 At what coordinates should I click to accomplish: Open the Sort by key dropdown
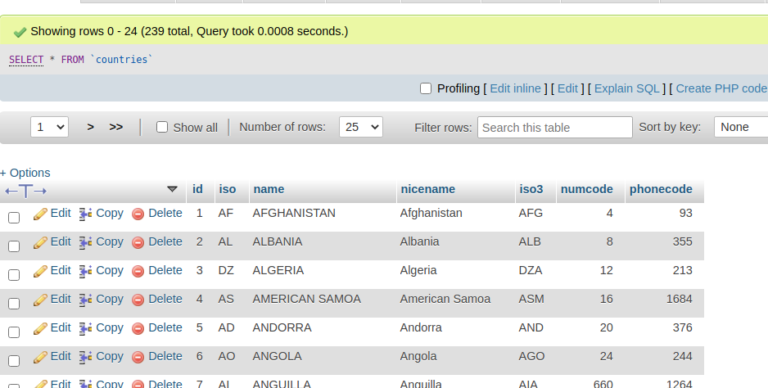coord(741,127)
